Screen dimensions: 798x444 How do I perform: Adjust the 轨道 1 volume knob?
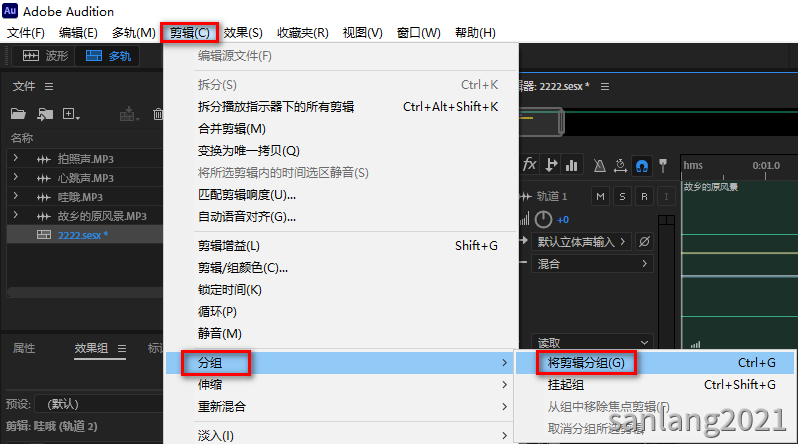[x=543, y=219]
